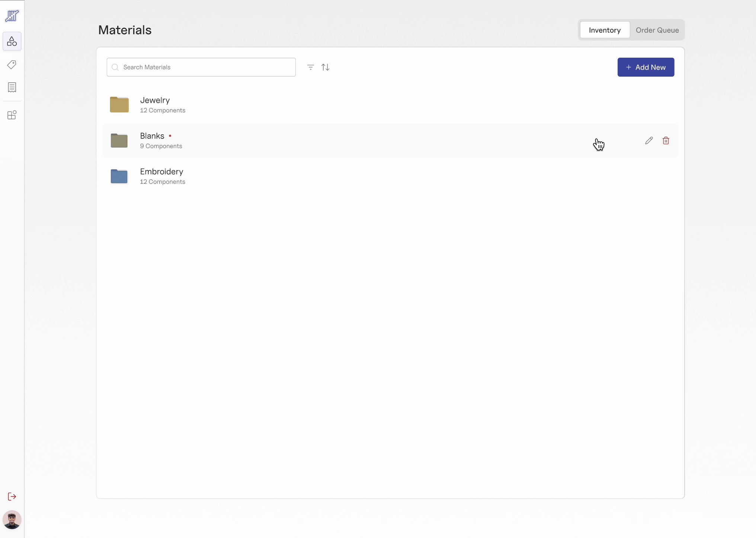Click the yellow Jewelry folder icon
This screenshot has height=538, width=756.
pos(119,105)
